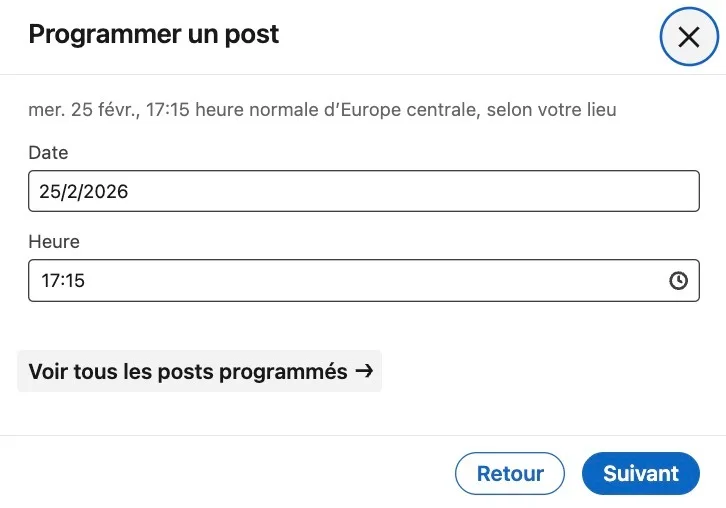Click the selon votre lieu text
726x508 pixels.
pyautogui.click(x=552, y=110)
